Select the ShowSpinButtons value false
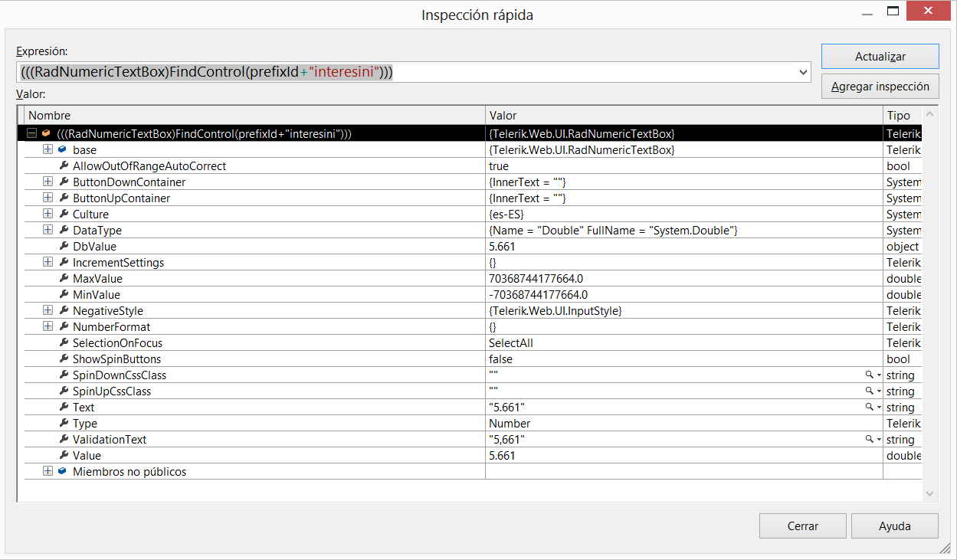Image resolution: width=957 pixels, height=560 pixels. pyautogui.click(x=501, y=359)
